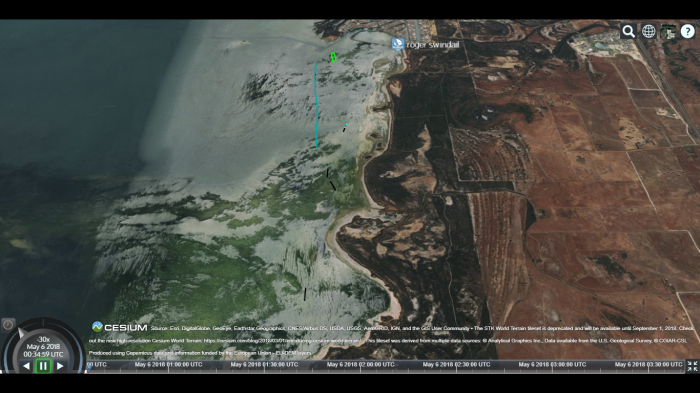Viewport: 700px width, 393px height.
Task: Pause the animation playback
Action: click(43, 366)
